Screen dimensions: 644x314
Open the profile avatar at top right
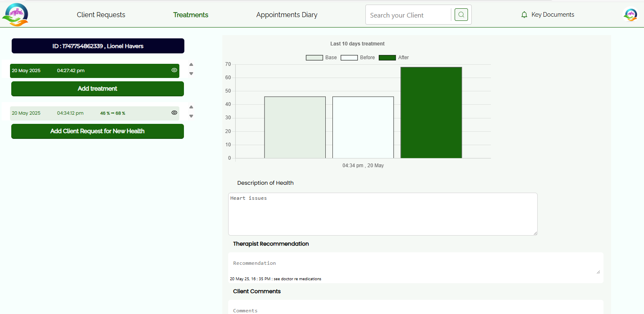630,15
